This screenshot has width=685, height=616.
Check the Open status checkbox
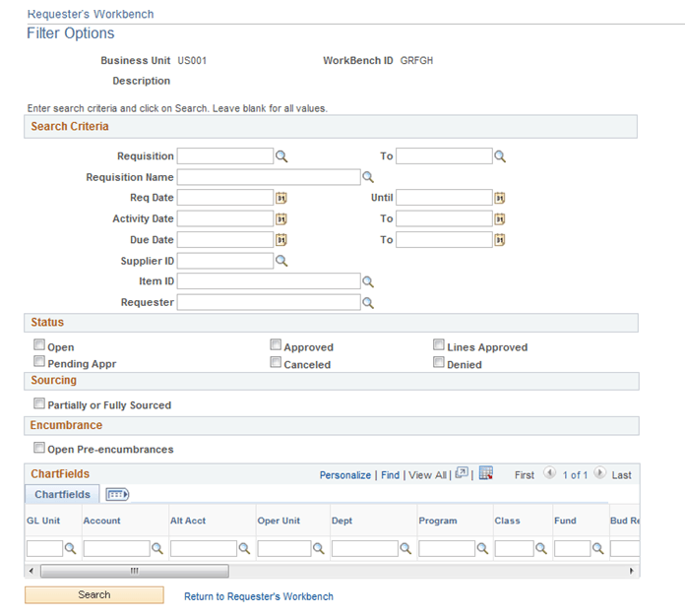click(x=39, y=345)
